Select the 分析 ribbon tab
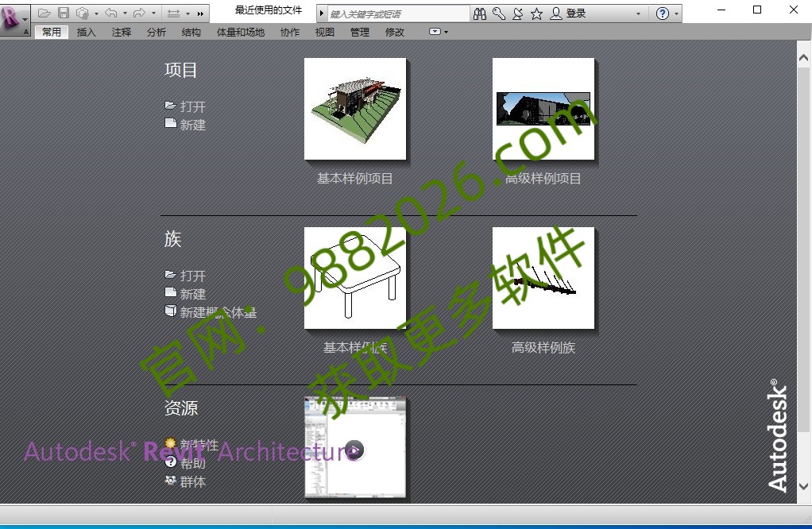This screenshot has height=529, width=812. [x=157, y=32]
